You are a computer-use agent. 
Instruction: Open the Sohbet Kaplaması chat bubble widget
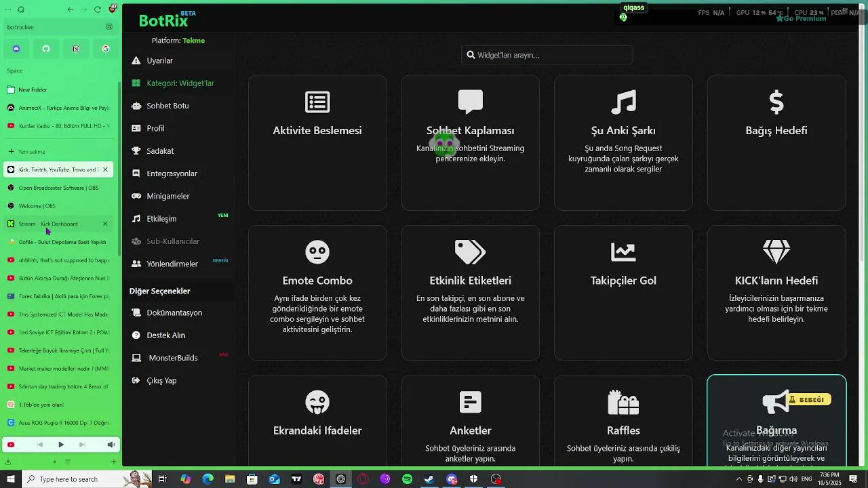[x=471, y=143]
